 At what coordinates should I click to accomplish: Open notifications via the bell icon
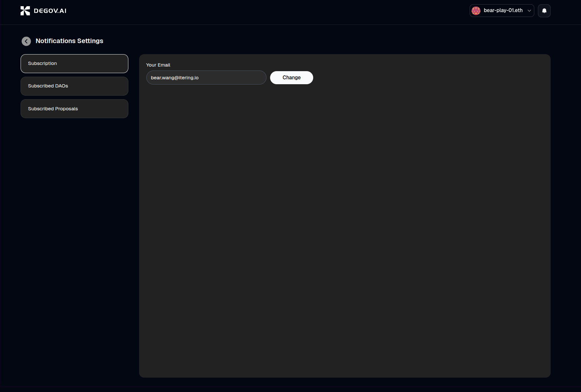pyautogui.click(x=544, y=11)
